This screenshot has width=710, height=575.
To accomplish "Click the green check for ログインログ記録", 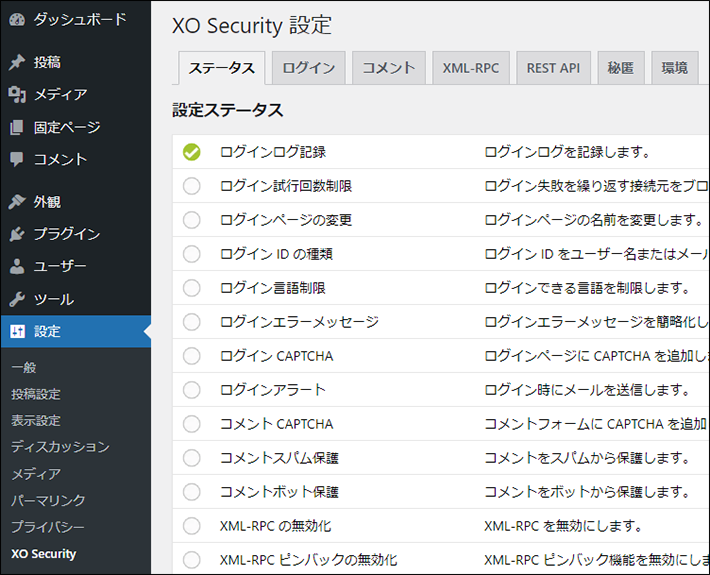I will tap(192, 152).
